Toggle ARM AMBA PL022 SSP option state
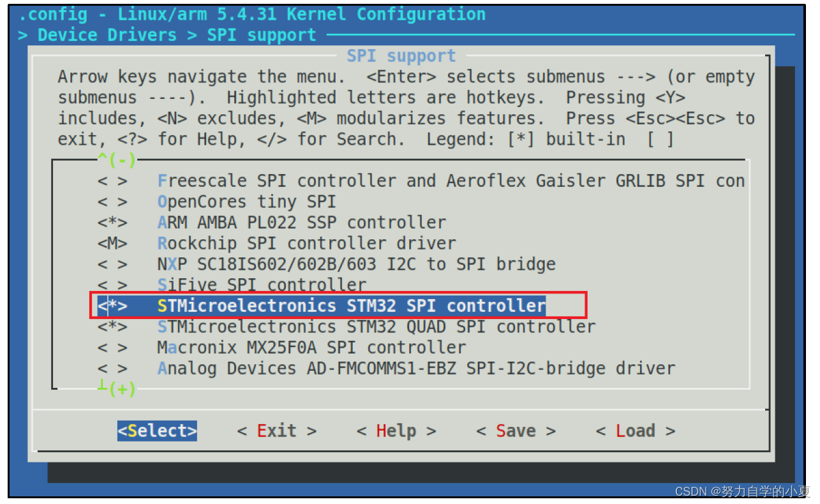The height and width of the screenshot is (504, 820). click(112, 223)
